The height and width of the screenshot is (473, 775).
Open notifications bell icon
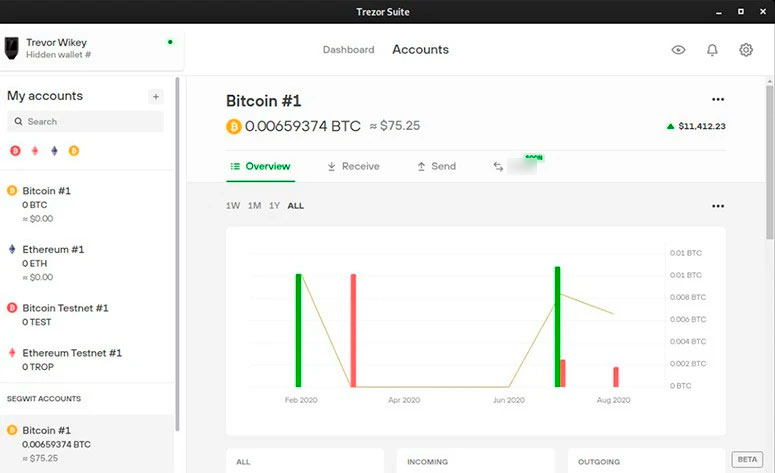point(712,50)
